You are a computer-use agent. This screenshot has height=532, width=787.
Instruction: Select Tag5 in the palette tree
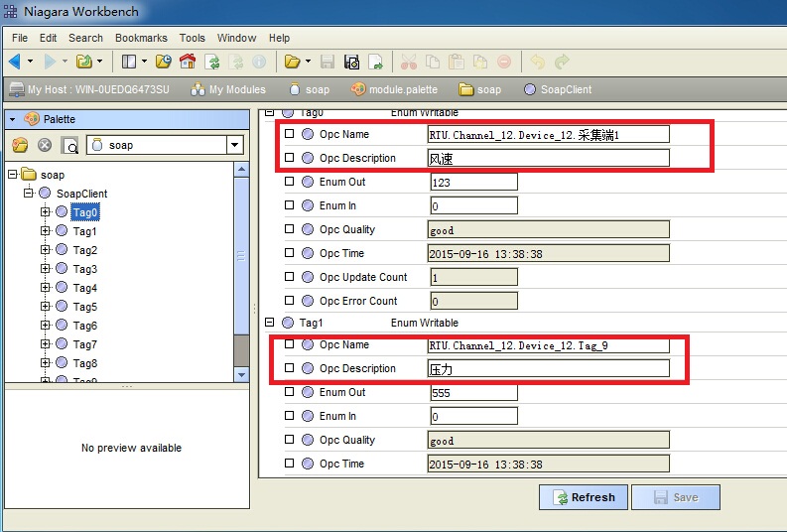(84, 307)
